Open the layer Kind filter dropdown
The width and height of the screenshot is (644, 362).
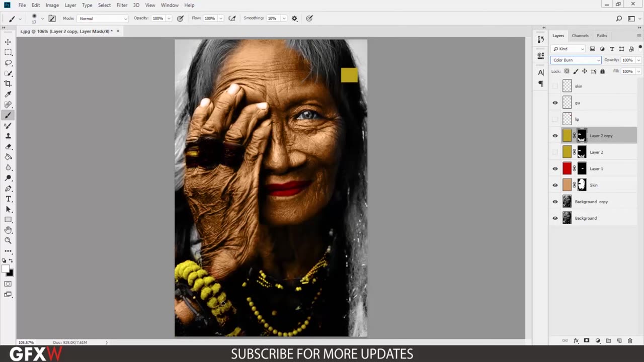point(568,49)
